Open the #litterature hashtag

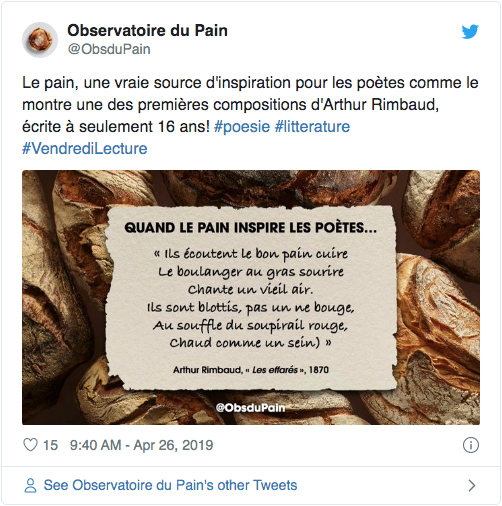(x=312, y=127)
